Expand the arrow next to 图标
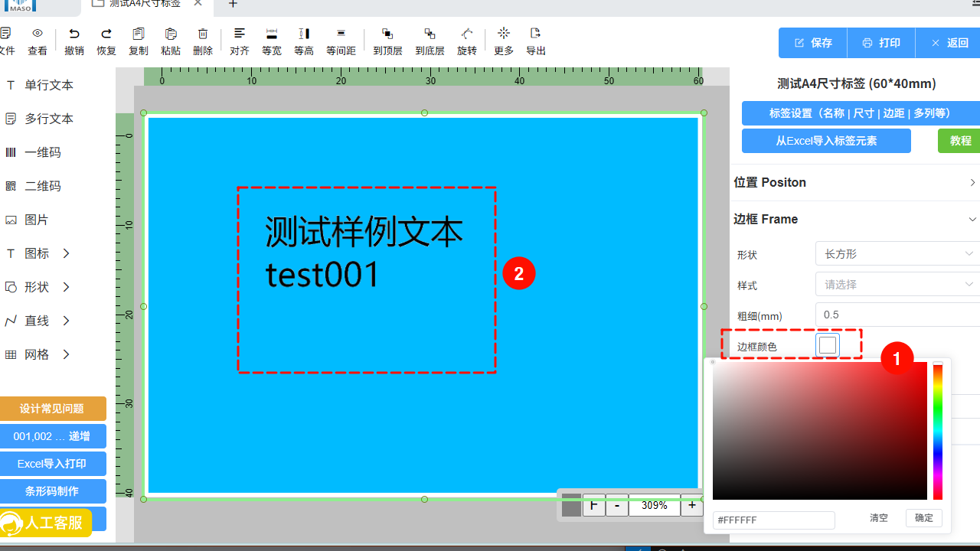980x551 pixels. pos(67,253)
